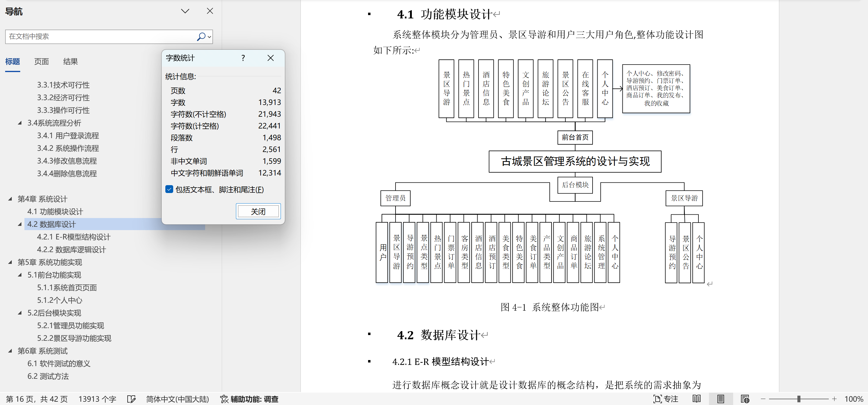
Task: Close the 字数统计 dialog with X
Action: pyautogui.click(x=270, y=58)
